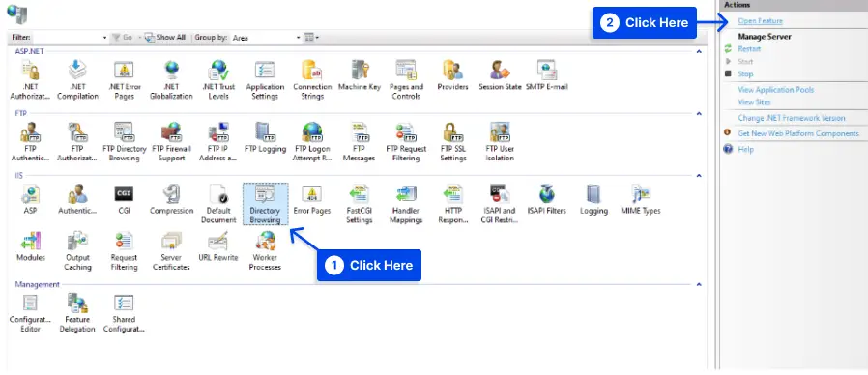Open the Group by Area dropdown
Image resolution: width=868 pixels, height=375 pixels.
pyautogui.click(x=298, y=38)
